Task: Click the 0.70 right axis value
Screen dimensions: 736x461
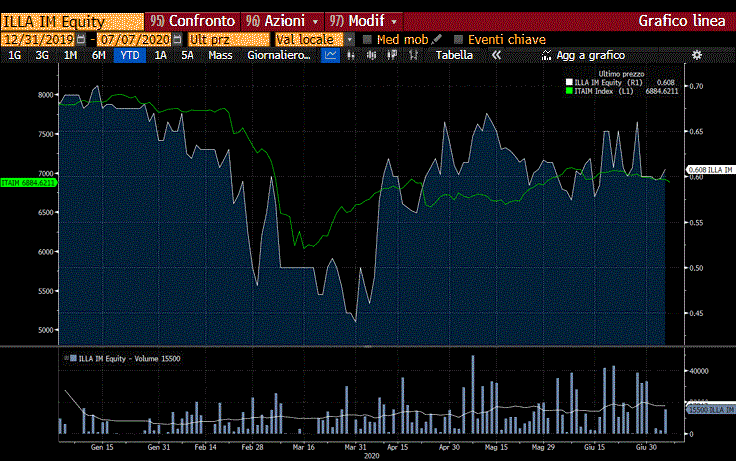Action: pyautogui.click(x=696, y=86)
